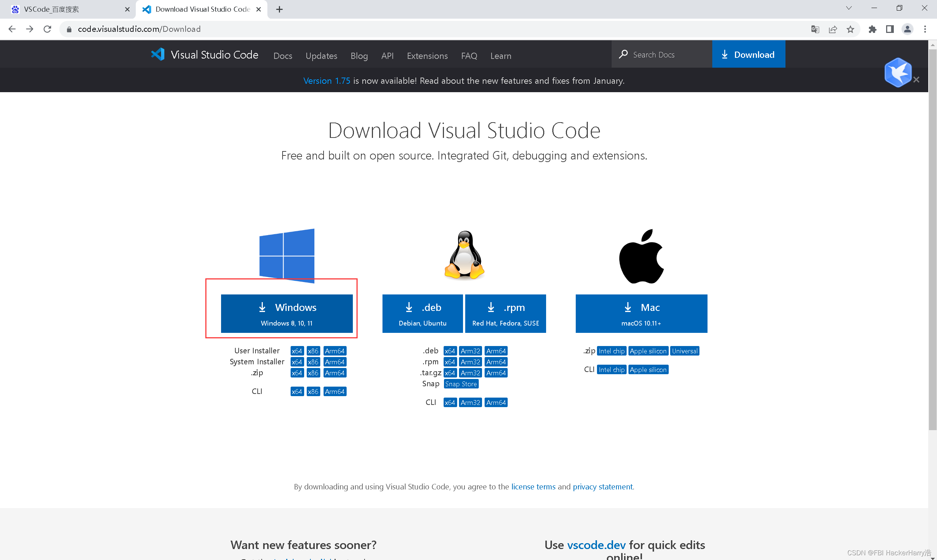Image resolution: width=937 pixels, height=560 pixels.
Task: Toggle the browser side panel
Action: pos(890,29)
